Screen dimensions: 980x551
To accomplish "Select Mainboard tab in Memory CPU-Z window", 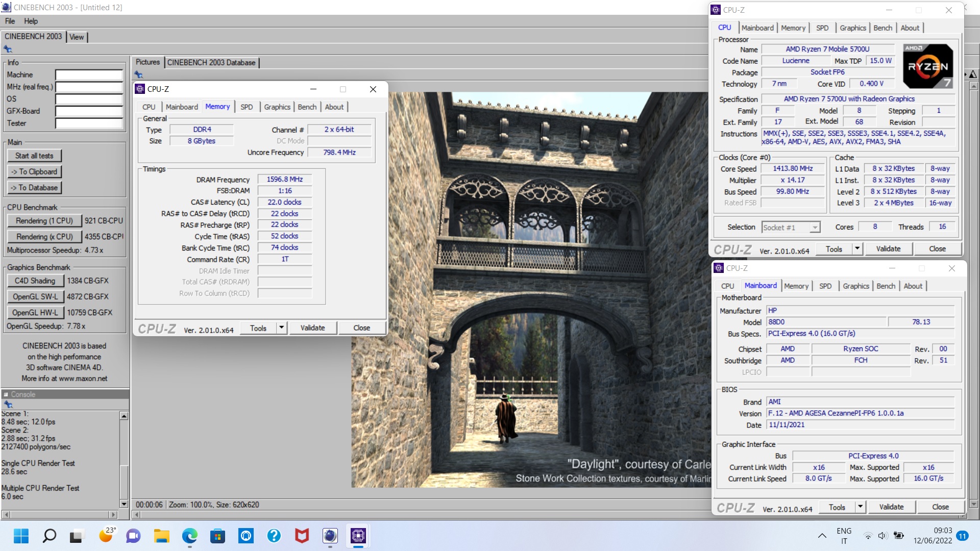I will [182, 107].
